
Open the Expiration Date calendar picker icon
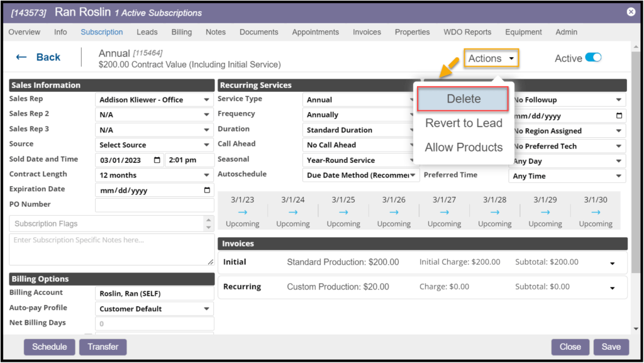(x=207, y=191)
